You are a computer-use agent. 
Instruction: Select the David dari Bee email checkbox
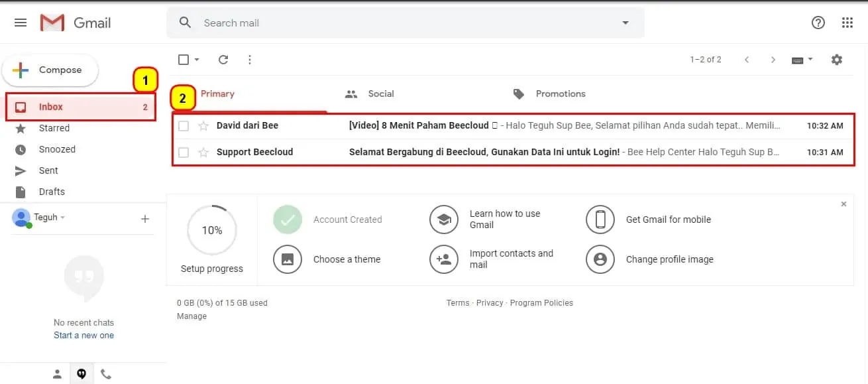(x=184, y=126)
